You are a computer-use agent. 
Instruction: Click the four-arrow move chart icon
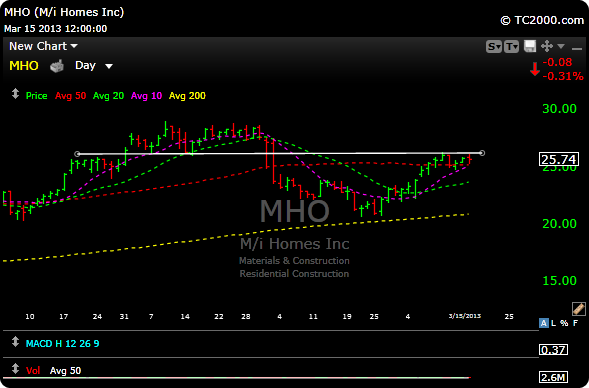(x=547, y=46)
